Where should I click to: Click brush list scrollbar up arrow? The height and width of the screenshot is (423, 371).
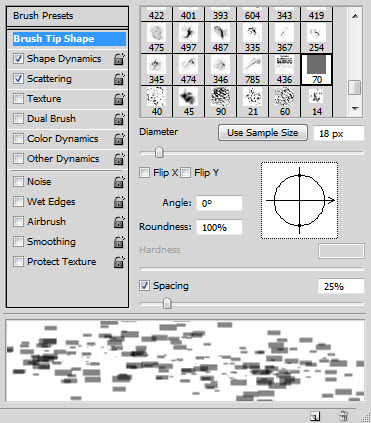(355, 16)
